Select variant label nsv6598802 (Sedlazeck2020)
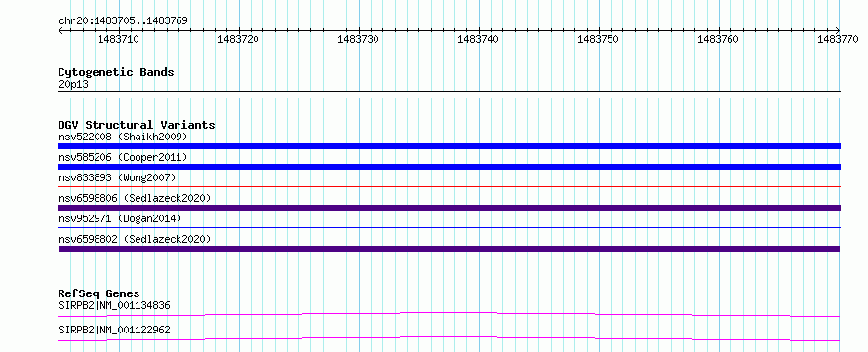Screen dimensions: 868x352 [135, 239]
